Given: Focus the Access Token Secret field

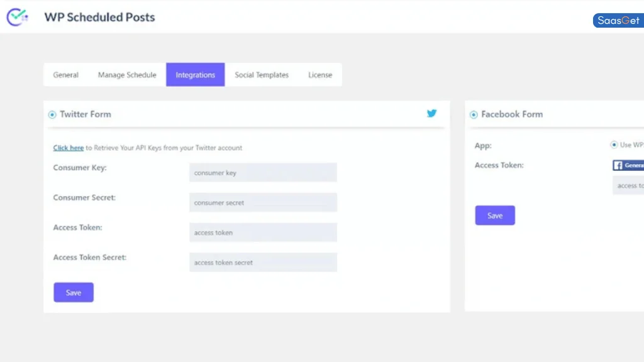Looking at the screenshot, I should click(264, 262).
